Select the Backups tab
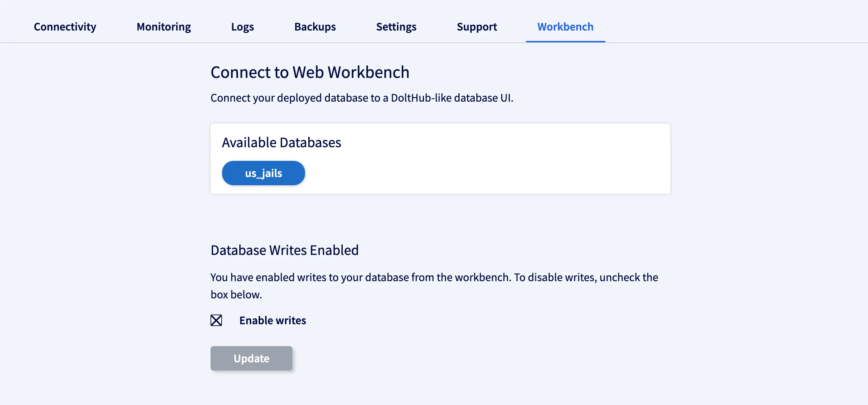This screenshot has width=868, height=405. (315, 27)
